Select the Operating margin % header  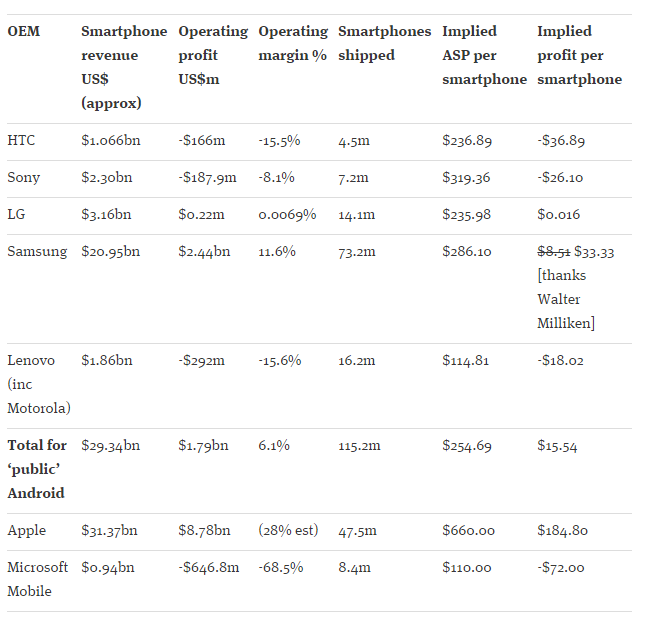pos(292,43)
